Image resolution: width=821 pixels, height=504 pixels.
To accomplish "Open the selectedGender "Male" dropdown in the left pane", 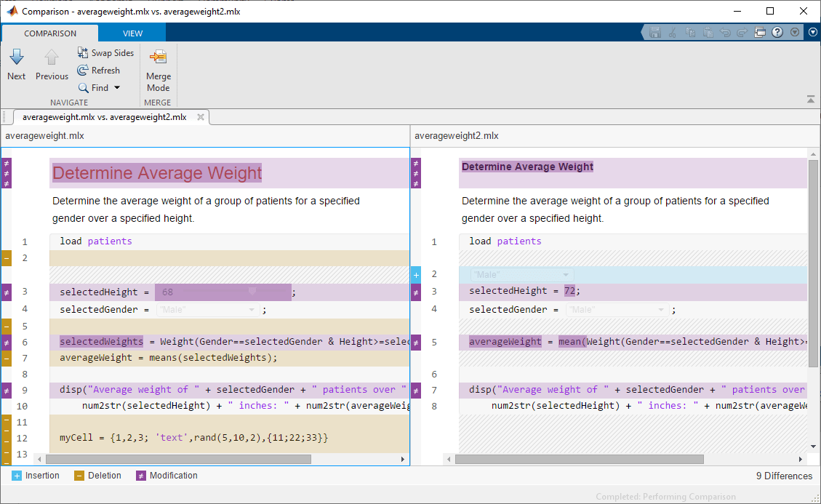I will pyautogui.click(x=207, y=310).
